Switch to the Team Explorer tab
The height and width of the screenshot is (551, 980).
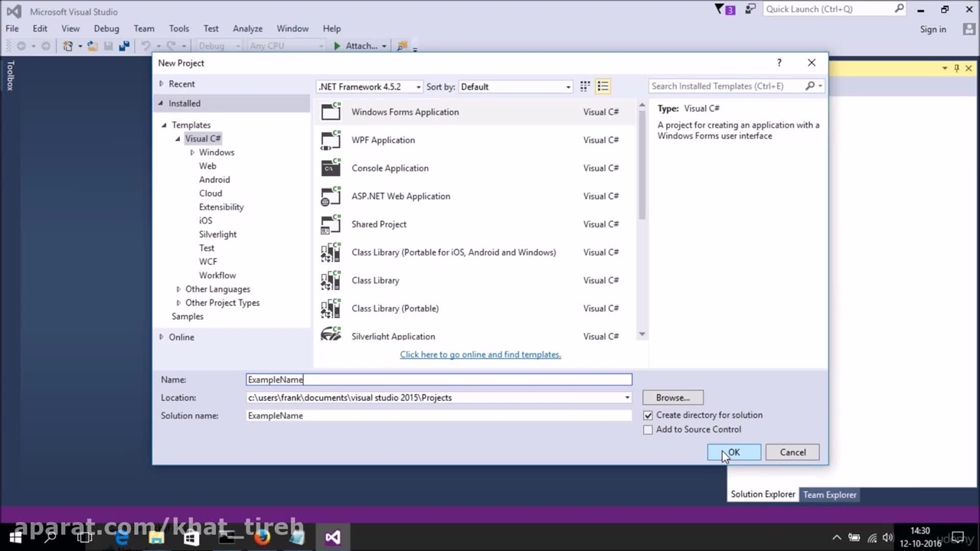coord(829,494)
